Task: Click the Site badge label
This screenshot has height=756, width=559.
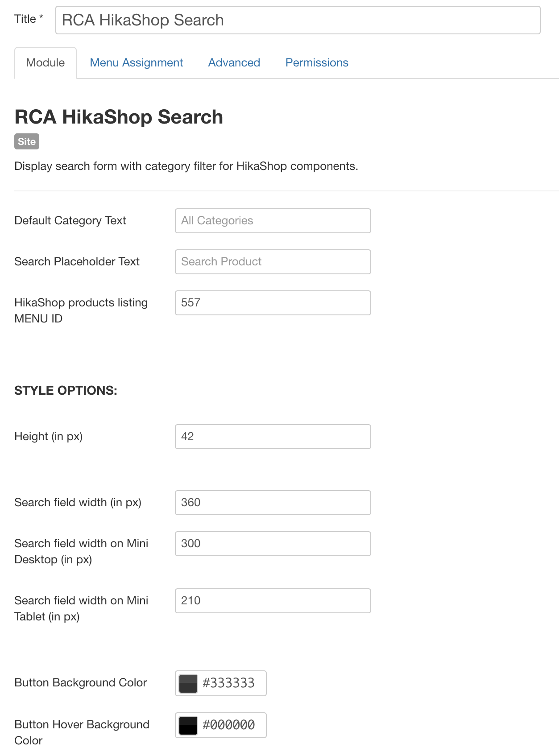Action: pyautogui.click(x=27, y=141)
